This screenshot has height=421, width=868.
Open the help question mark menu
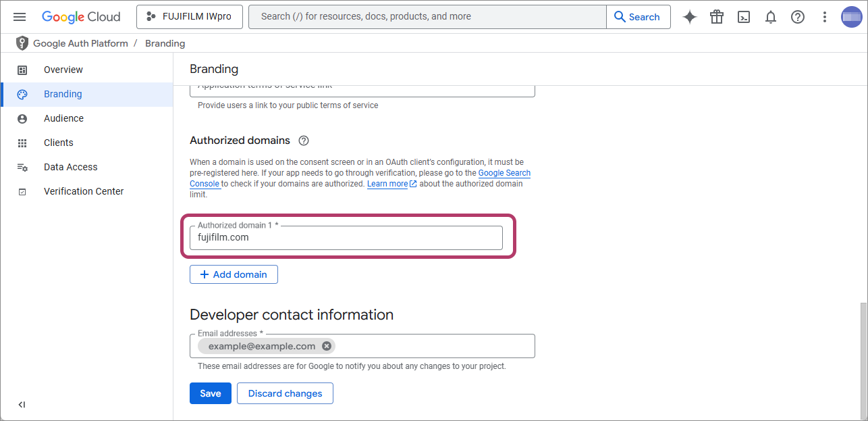[x=798, y=17]
